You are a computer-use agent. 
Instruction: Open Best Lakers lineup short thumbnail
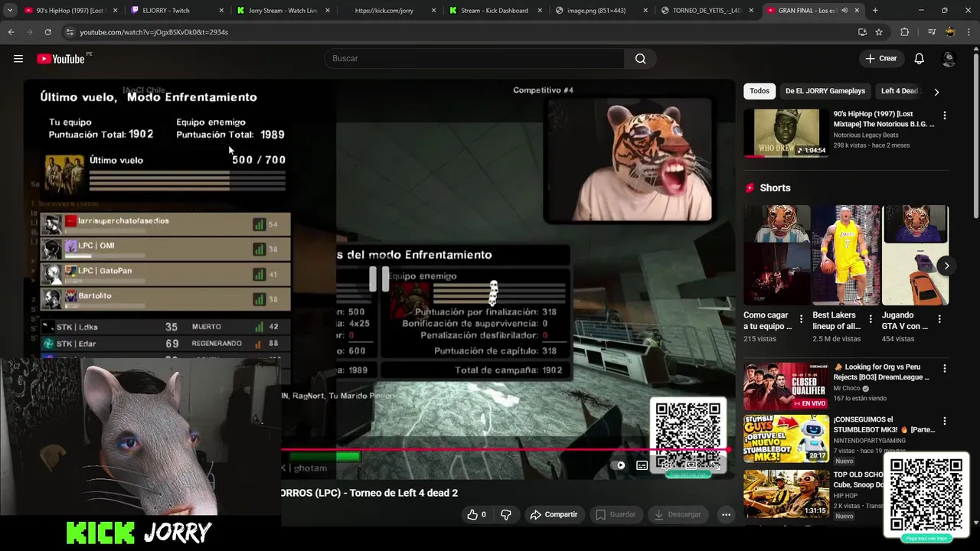pos(846,255)
